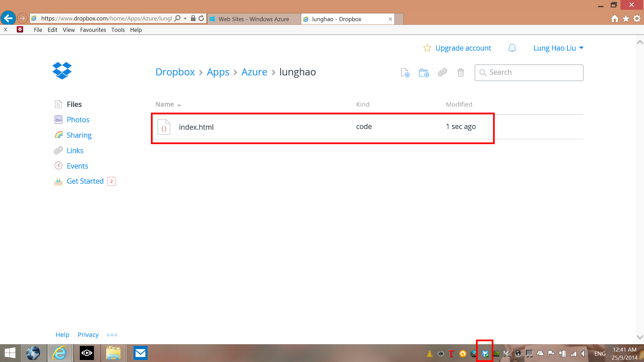The width and height of the screenshot is (644, 362).
Task: Open the footer more options dots
Action: point(112,335)
